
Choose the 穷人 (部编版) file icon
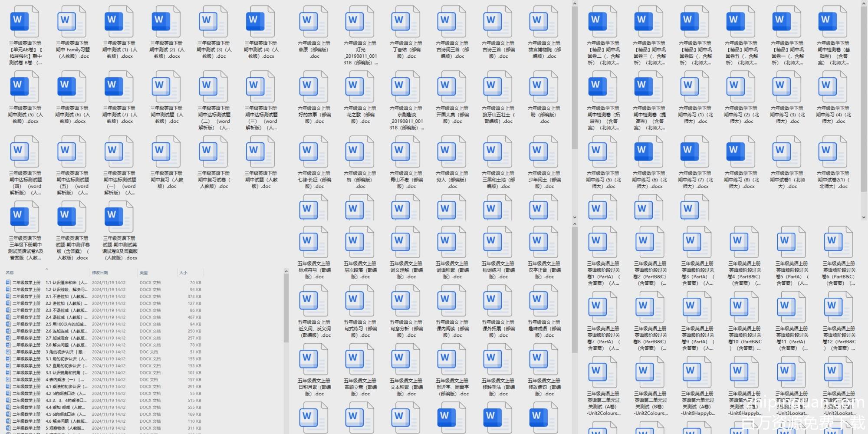[x=451, y=152]
